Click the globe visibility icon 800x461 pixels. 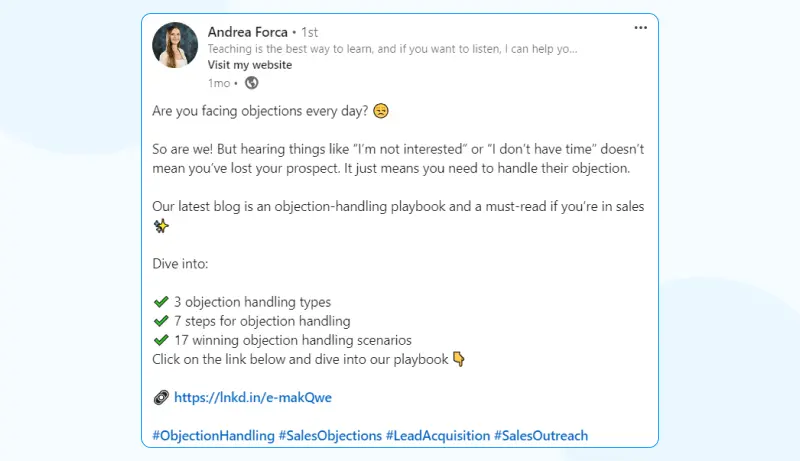(x=251, y=83)
